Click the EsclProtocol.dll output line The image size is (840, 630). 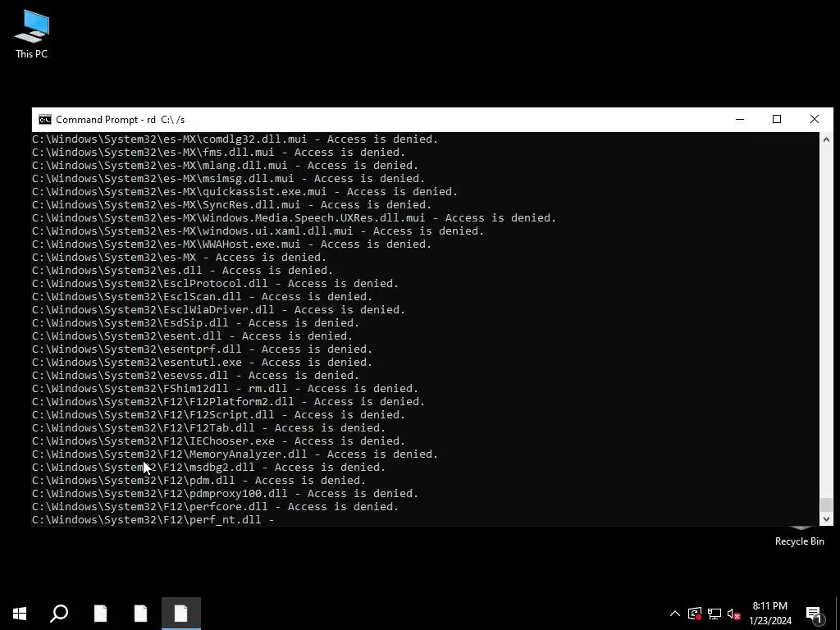pos(216,283)
